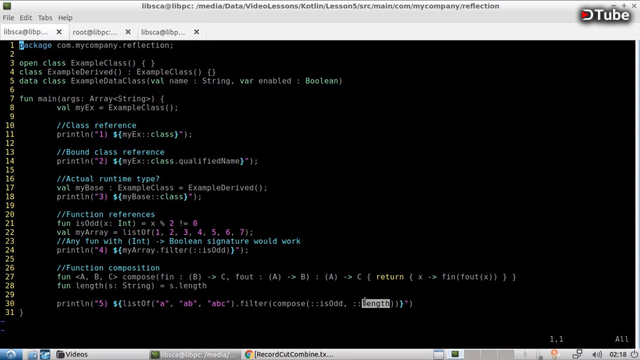Click the second launcher icon beside the file manager
Screen dimensions: 640x360
pos(45,354)
